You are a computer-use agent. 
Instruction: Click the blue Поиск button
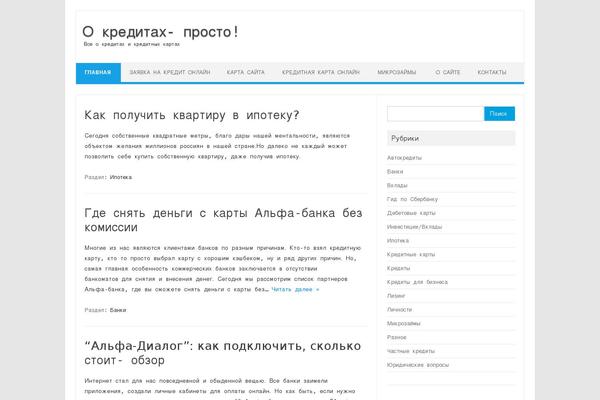tap(499, 114)
